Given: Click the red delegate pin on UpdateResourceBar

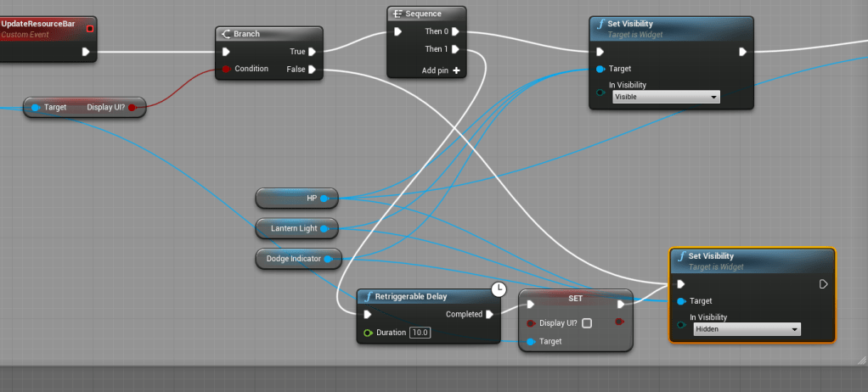Looking at the screenshot, I should [90, 29].
